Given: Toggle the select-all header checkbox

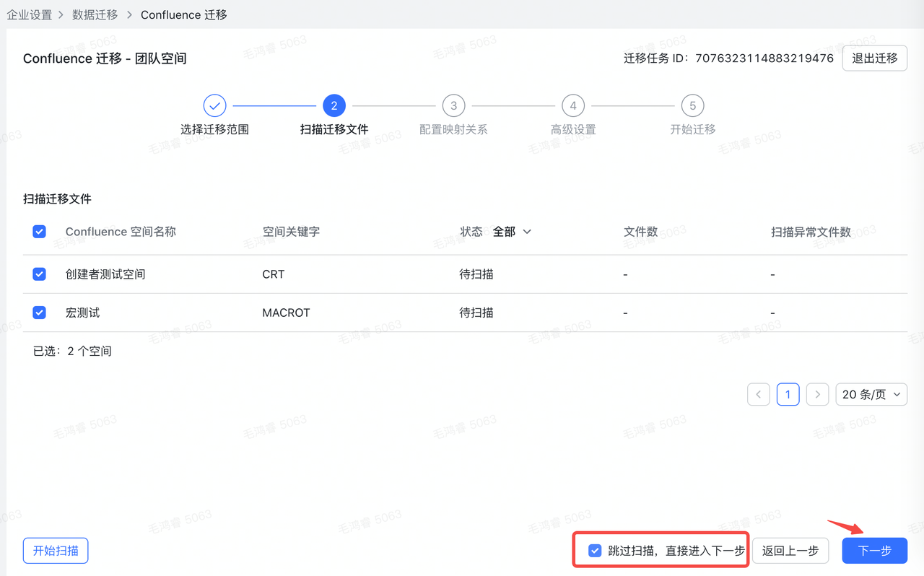Looking at the screenshot, I should pos(40,232).
